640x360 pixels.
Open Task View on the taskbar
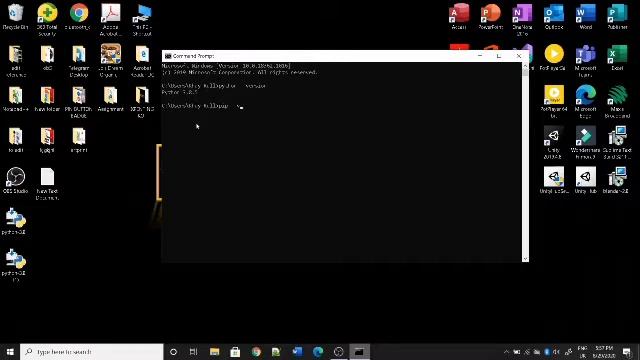(x=193, y=352)
